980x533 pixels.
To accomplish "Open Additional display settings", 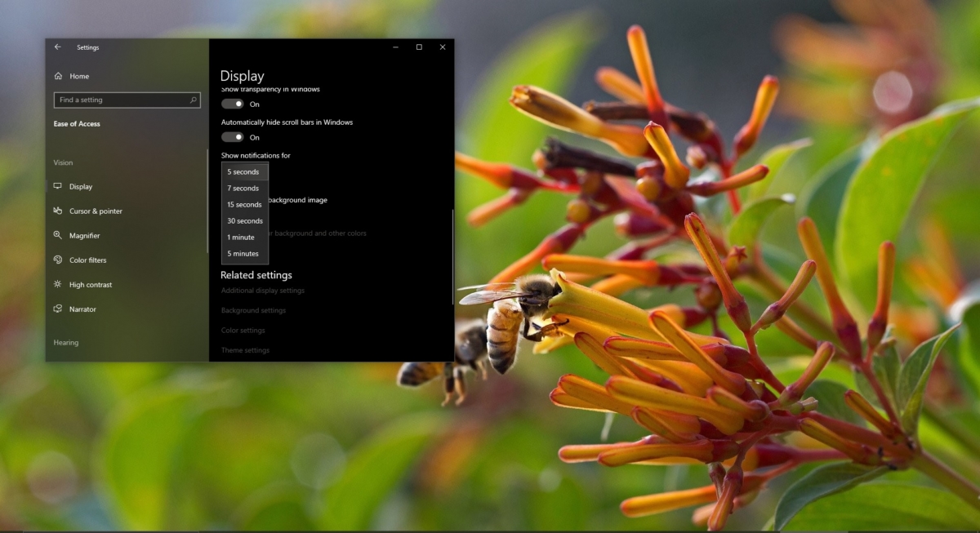I will click(x=263, y=291).
